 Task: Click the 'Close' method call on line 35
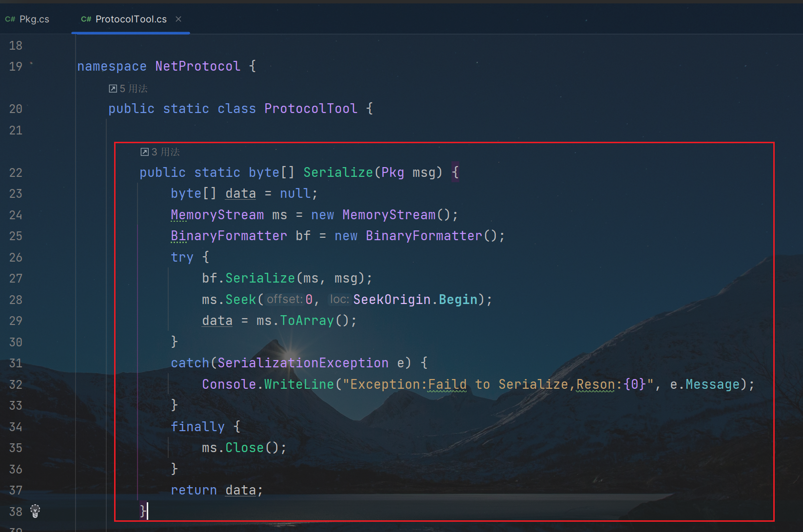coord(245,448)
